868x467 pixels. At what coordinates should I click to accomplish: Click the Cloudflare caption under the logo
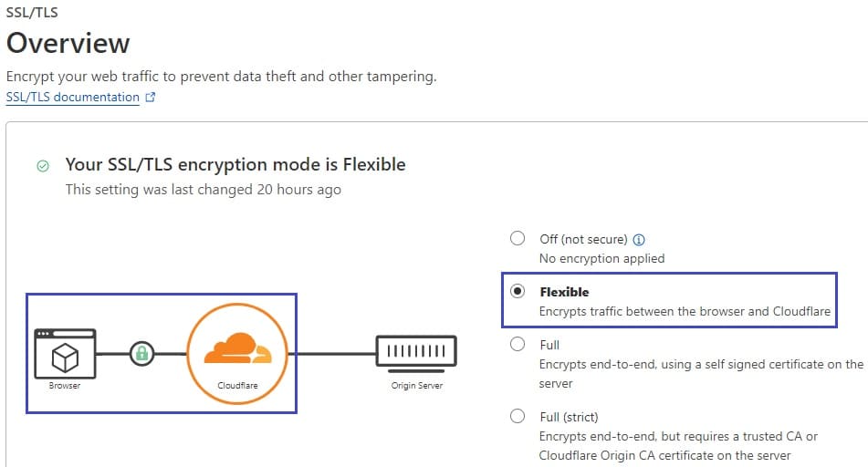(x=237, y=386)
